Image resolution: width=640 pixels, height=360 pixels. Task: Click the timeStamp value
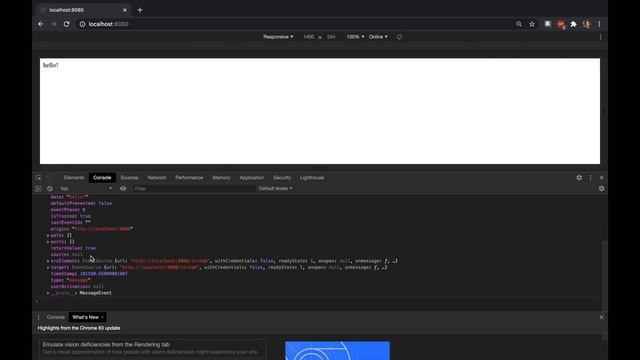[x=104, y=274]
